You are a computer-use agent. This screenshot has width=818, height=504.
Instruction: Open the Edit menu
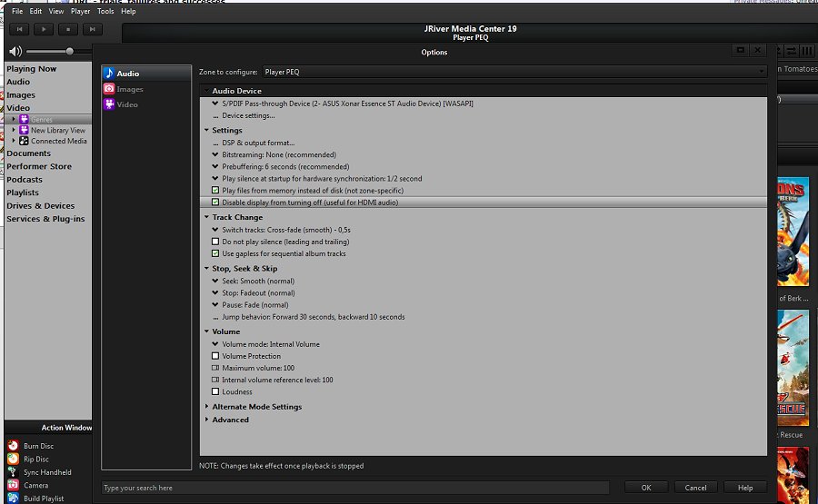pyautogui.click(x=35, y=11)
